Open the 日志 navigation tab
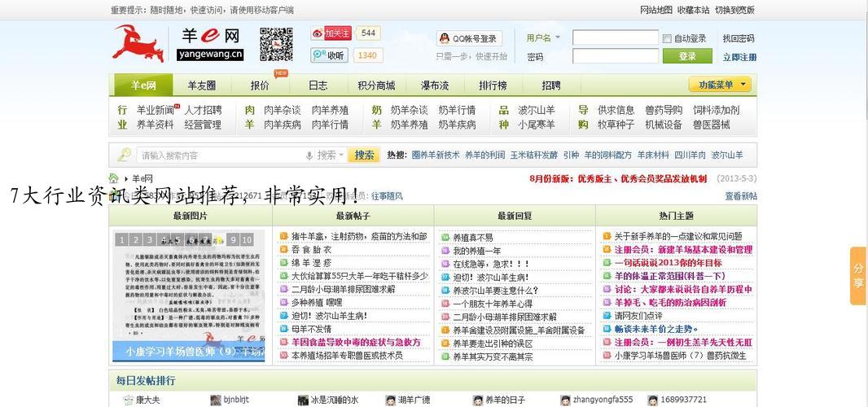The image size is (868, 407). point(318,85)
